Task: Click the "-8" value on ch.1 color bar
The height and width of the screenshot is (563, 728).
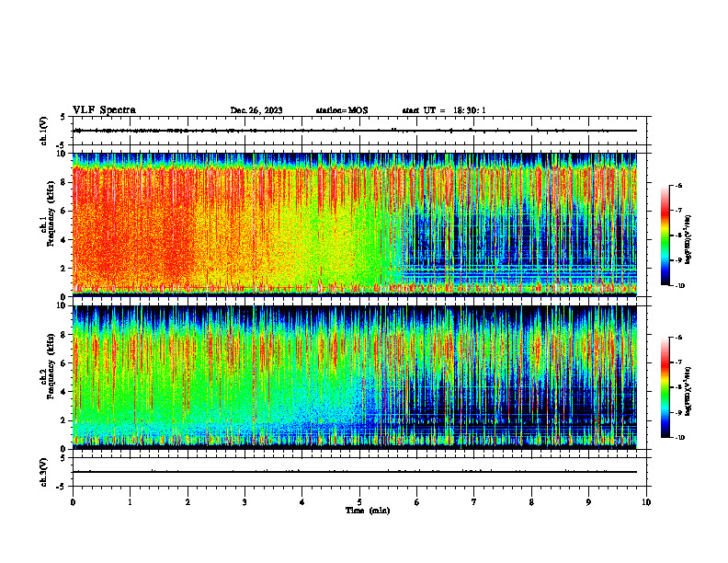Action: [678, 236]
